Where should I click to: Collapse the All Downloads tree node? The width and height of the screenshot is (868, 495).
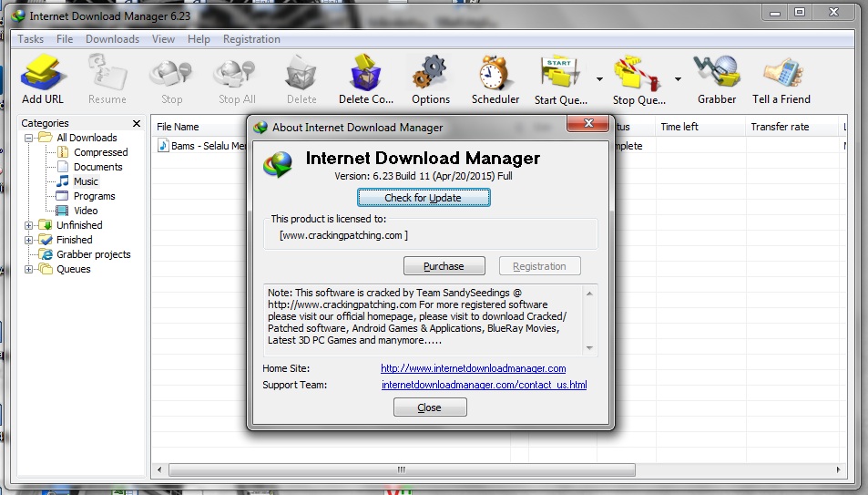(x=28, y=138)
